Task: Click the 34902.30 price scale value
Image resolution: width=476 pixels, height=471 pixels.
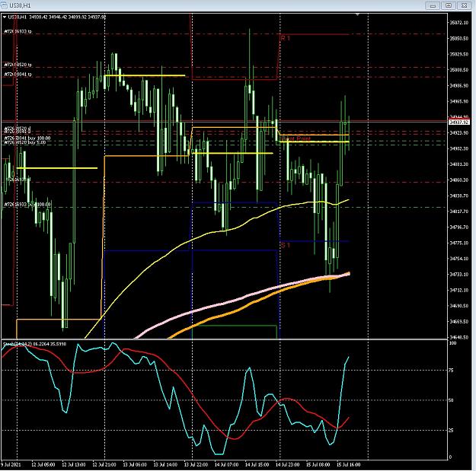Action: (x=458, y=148)
